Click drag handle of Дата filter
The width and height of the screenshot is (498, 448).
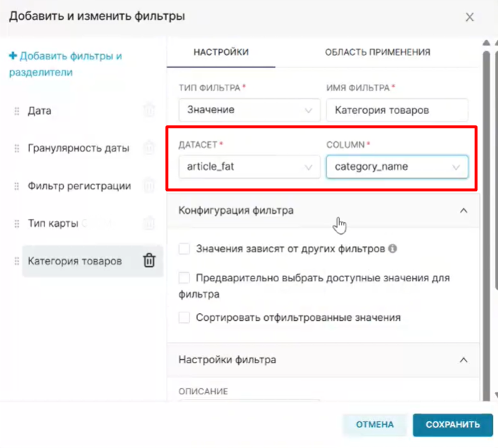(x=17, y=111)
